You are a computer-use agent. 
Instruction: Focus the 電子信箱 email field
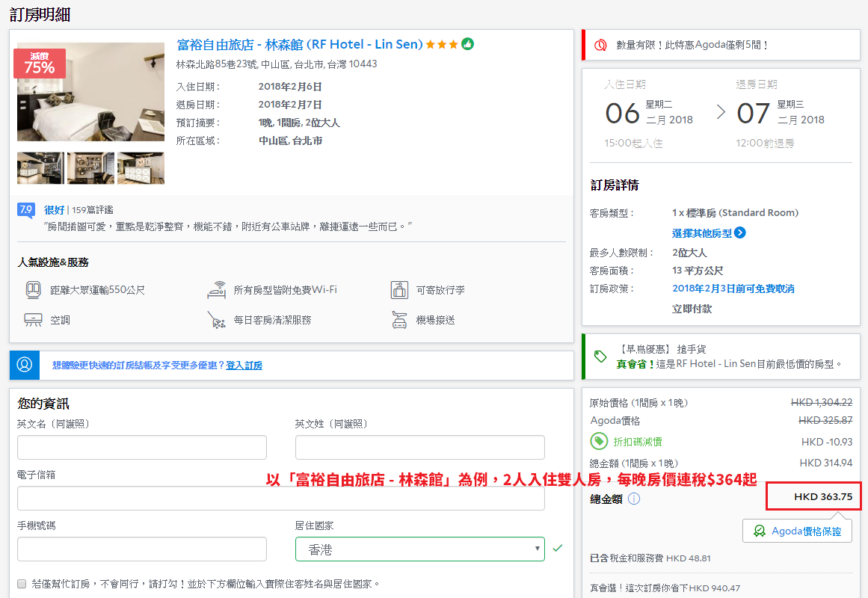pyautogui.click(x=280, y=499)
